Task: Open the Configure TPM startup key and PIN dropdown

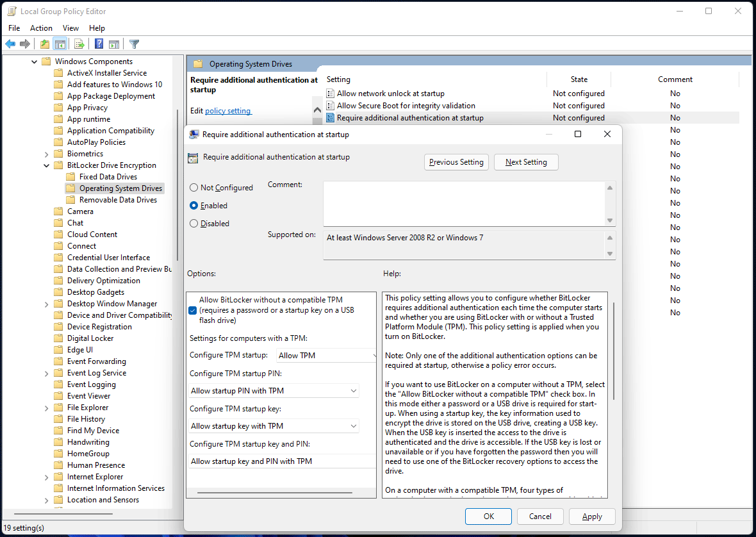Action: [x=282, y=461]
